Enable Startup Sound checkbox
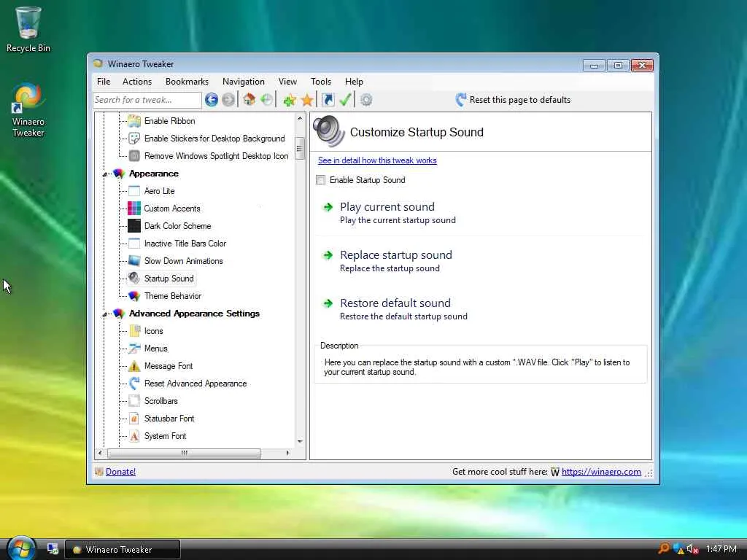 pyautogui.click(x=321, y=180)
